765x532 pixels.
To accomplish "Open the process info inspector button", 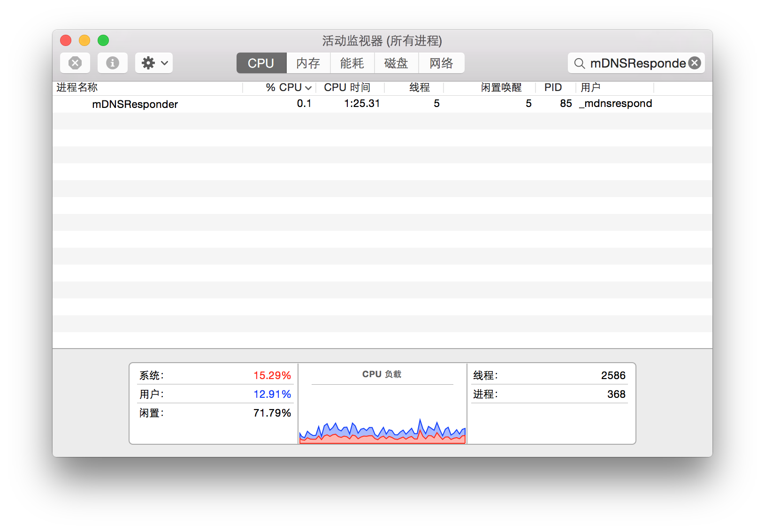I will [113, 63].
